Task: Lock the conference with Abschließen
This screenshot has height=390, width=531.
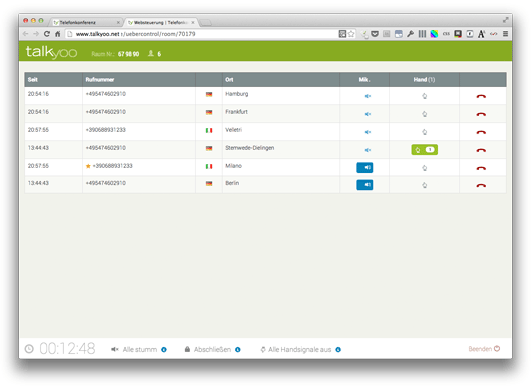Action: click(208, 349)
